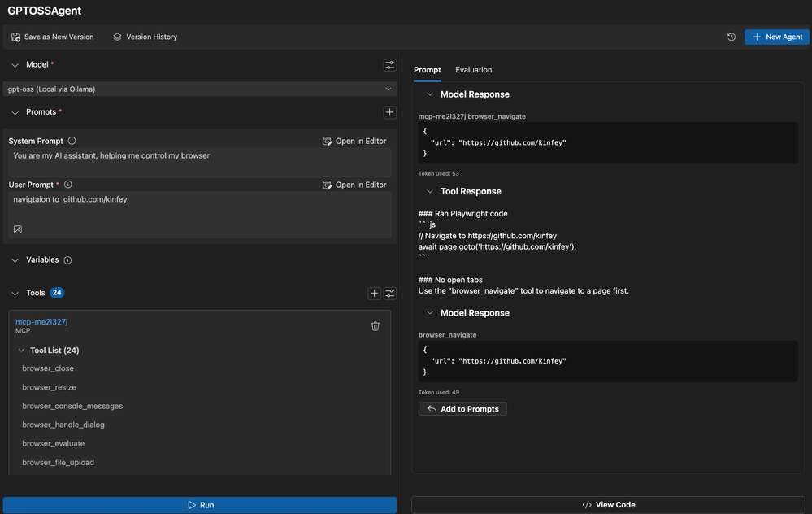Select browser_file_upload tool
This screenshot has height=514, width=812.
(58, 463)
